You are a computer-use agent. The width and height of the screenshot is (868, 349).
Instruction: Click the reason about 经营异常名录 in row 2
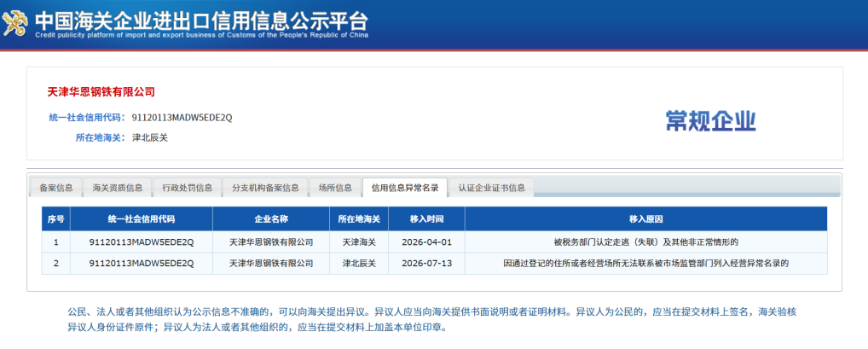[646, 263]
